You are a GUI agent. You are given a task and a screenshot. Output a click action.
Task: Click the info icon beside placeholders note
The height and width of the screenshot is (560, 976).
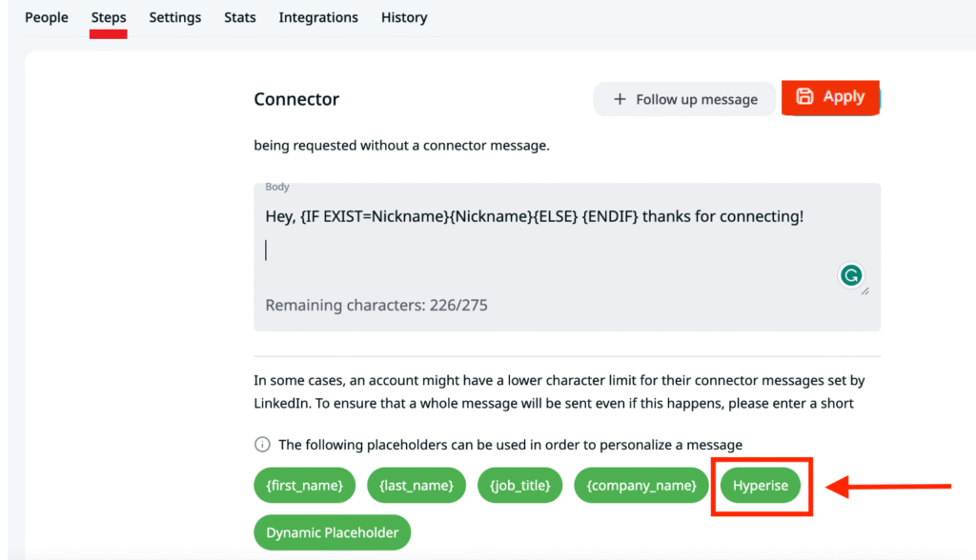click(x=262, y=445)
